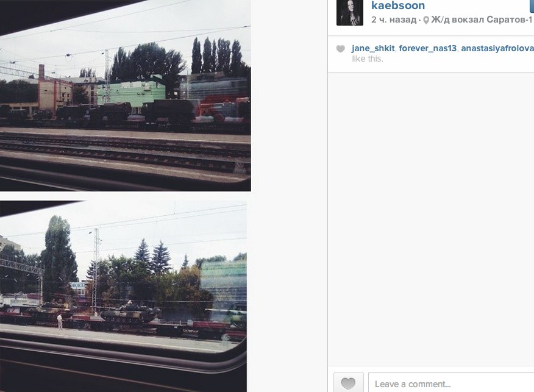Click the heart like button beside comment box
The image size is (534, 392).
[x=349, y=382]
